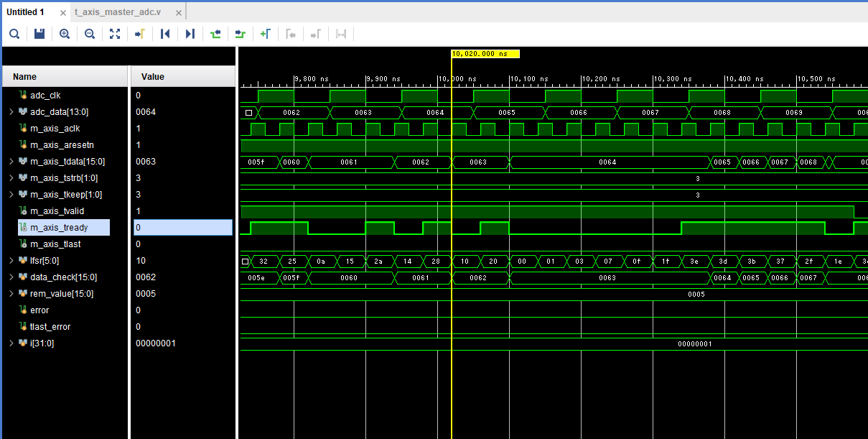Image resolution: width=868 pixels, height=439 pixels.
Task: Expand the adc_data[13:0] bus
Action: click(x=11, y=112)
